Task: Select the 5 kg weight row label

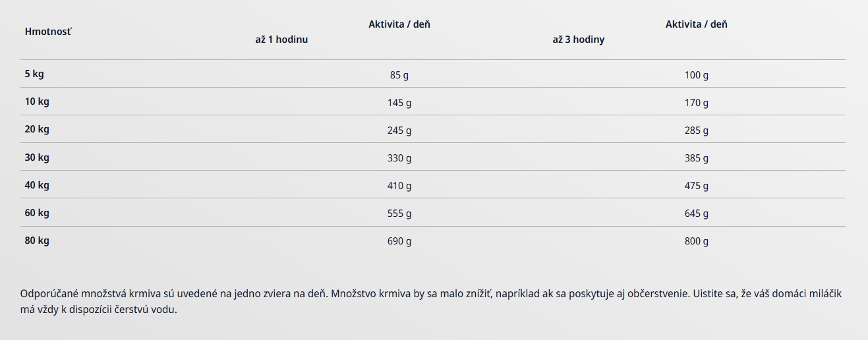Action: [x=34, y=74]
